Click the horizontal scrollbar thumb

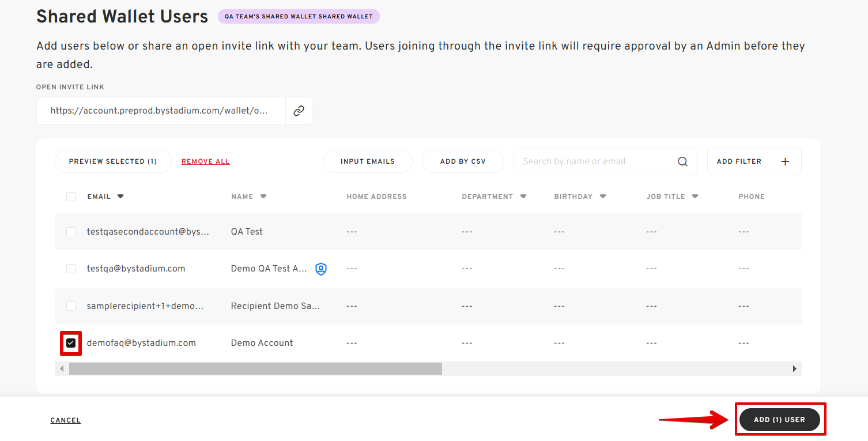[255, 368]
